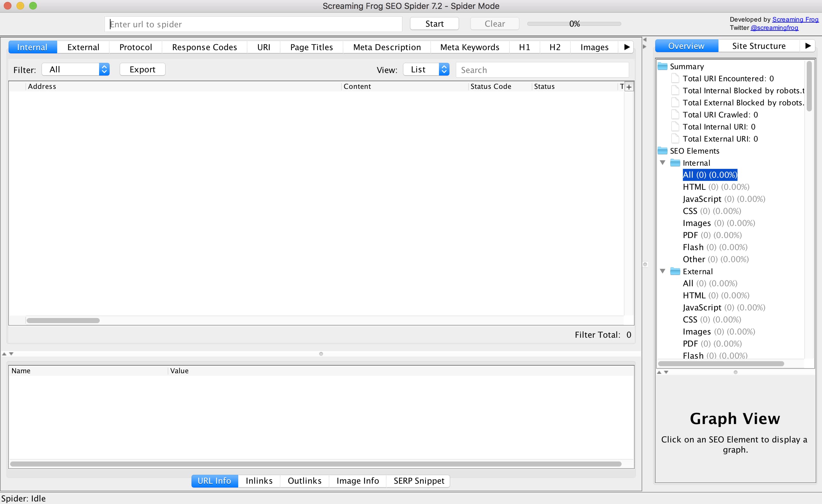
Task: Open the H1 tab
Action: point(524,47)
